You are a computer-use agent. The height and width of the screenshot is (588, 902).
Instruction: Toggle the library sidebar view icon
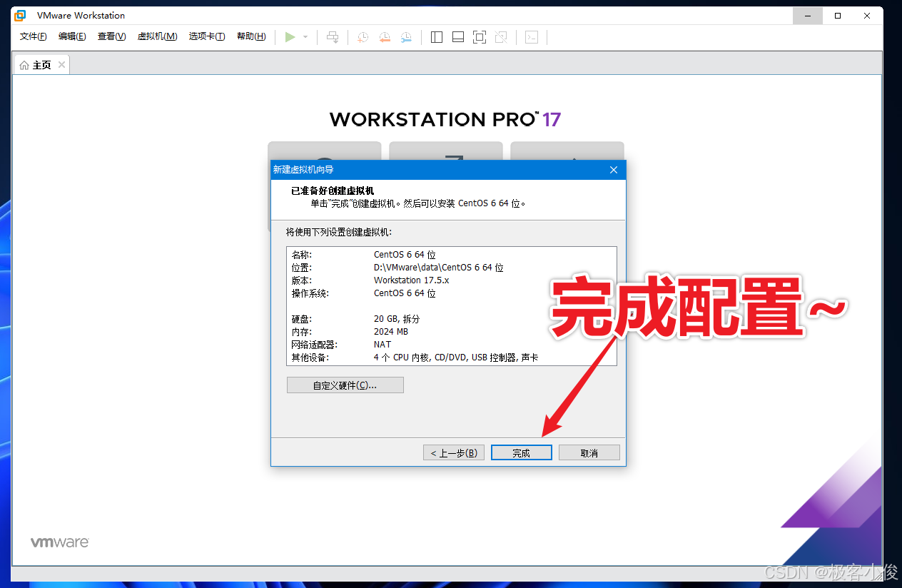point(437,37)
